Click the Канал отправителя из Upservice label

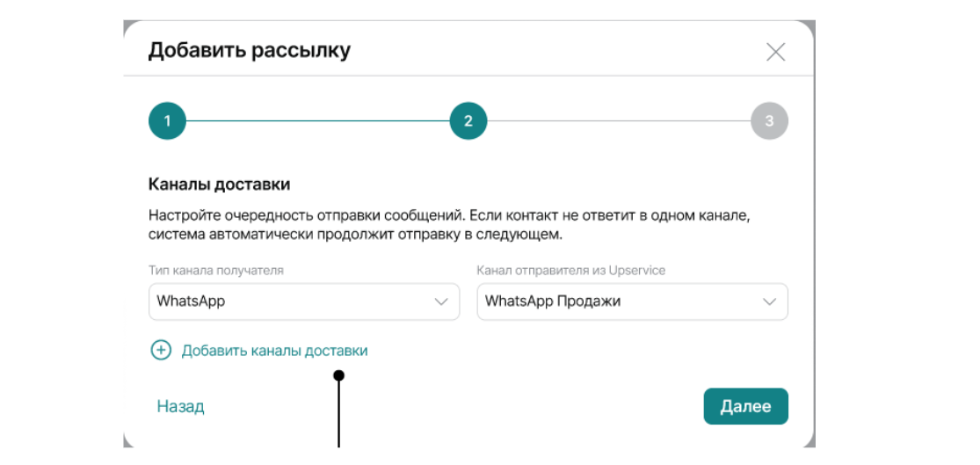(x=570, y=271)
